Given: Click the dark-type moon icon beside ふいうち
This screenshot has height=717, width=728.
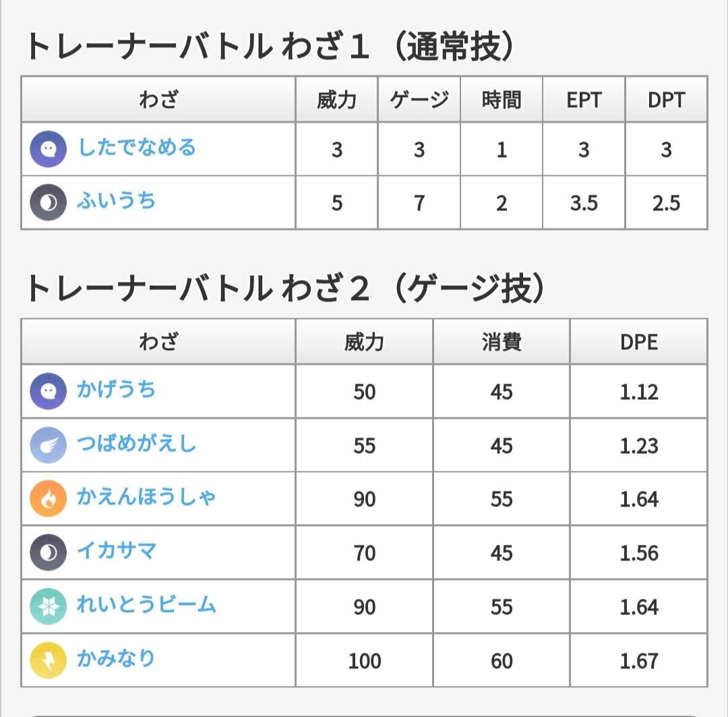Looking at the screenshot, I should pyautogui.click(x=49, y=202).
